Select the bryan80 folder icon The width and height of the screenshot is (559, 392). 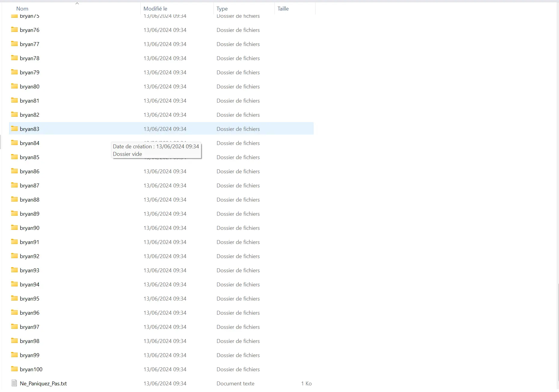pyautogui.click(x=14, y=86)
